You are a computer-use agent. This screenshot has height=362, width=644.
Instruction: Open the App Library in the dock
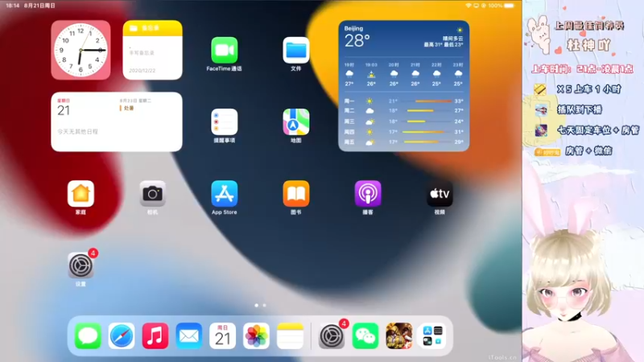tap(433, 336)
